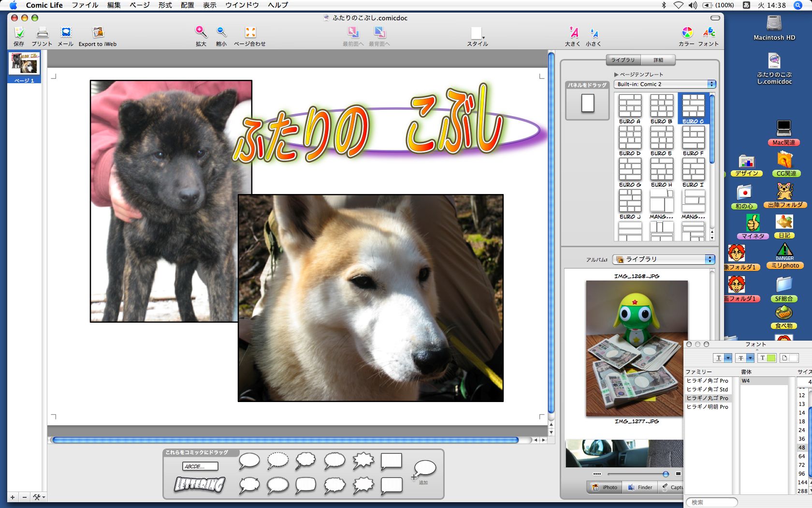Viewport: 812px width, 508px height.
Task: Select the bottom-row jagged-edge oval balloon
Action: [x=278, y=484]
